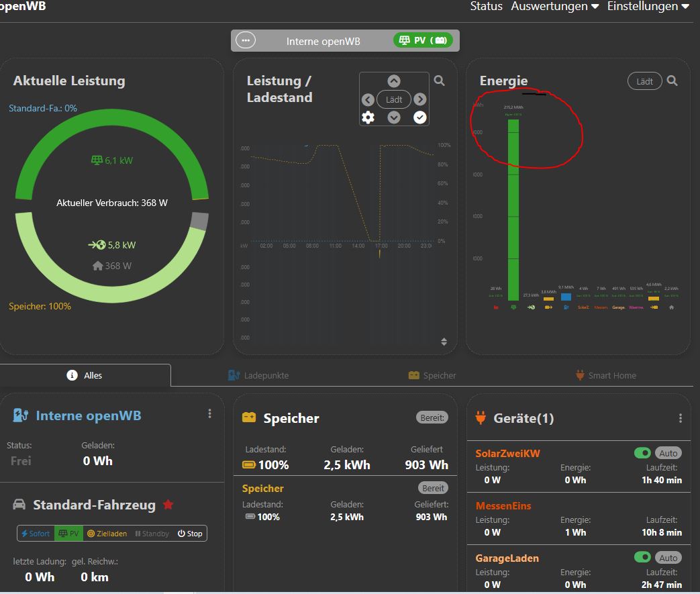Click the magnifier icon in Leistung / Ladestand panel
The height and width of the screenshot is (594, 700).
[439, 81]
